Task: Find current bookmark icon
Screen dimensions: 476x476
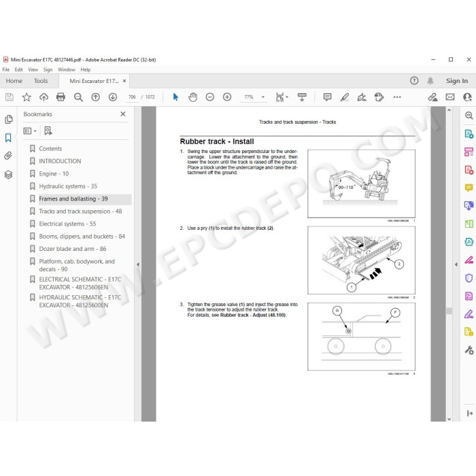Action: [x=48, y=131]
